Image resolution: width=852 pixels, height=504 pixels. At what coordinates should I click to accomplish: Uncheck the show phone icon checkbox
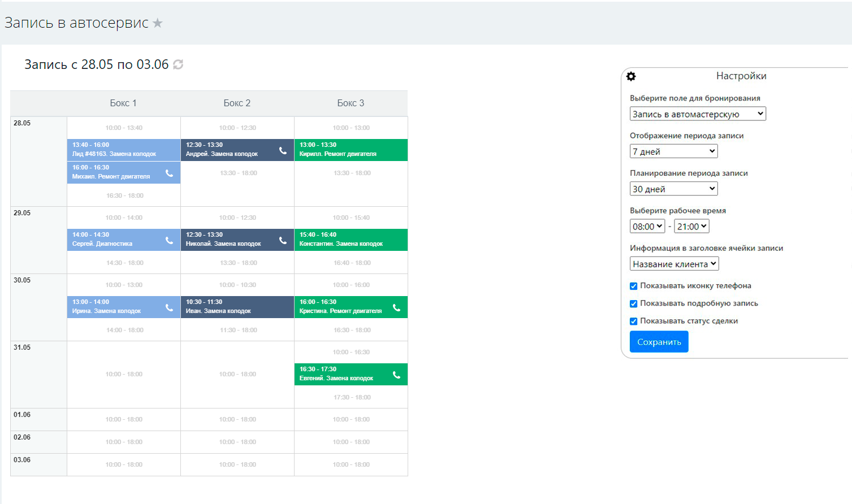pyautogui.click(x=634, y=286)
